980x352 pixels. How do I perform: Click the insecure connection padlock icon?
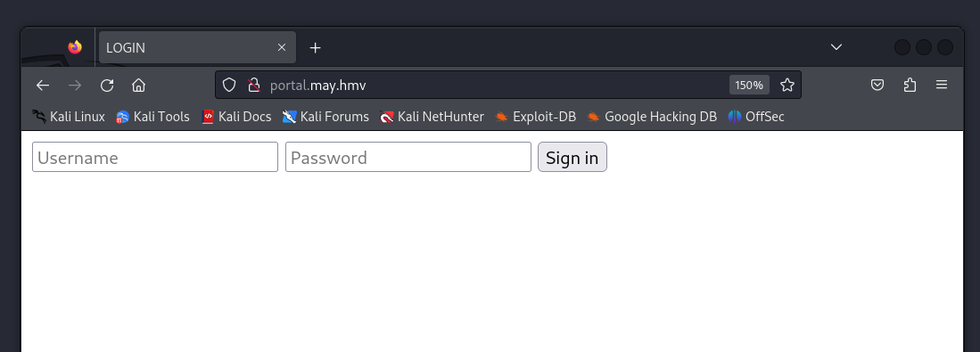(x=253, y=85)
